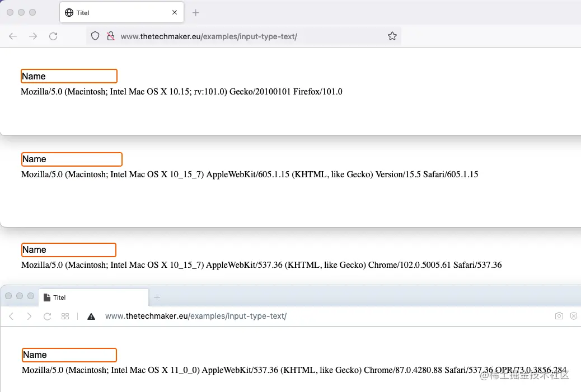Focus the Name input in Opera page

coord(69,355)
